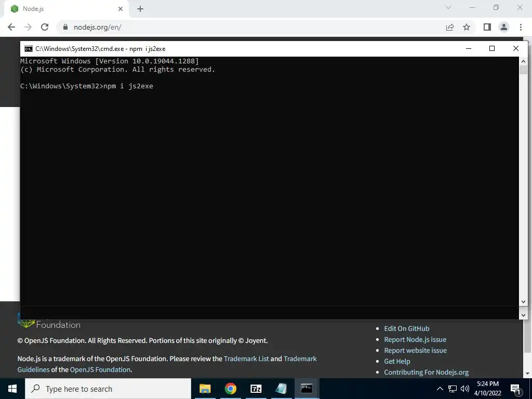Open File Explorer from taskbar
532x399 pixels.
click(205, 389)
